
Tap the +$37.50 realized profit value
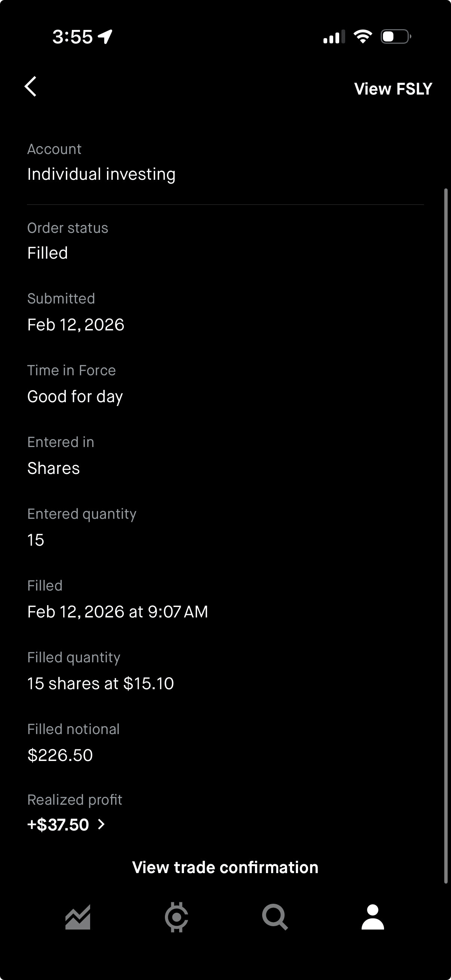pyautogui.click(x=58, y=825)
